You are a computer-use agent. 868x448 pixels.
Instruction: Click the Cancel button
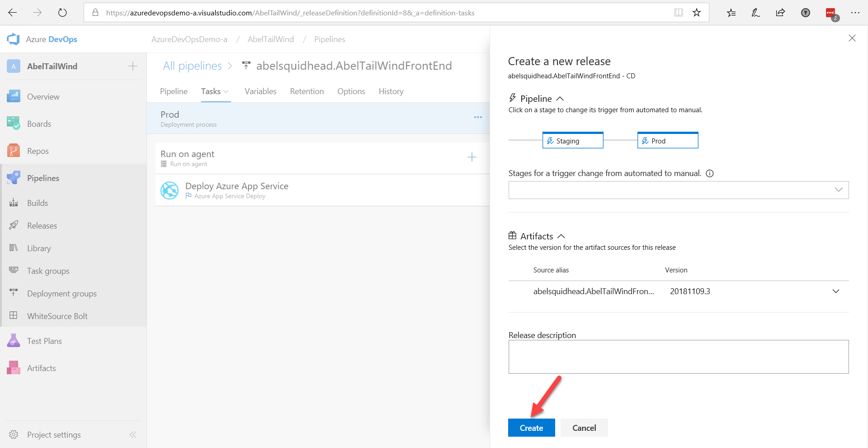(x=584, y=428)
